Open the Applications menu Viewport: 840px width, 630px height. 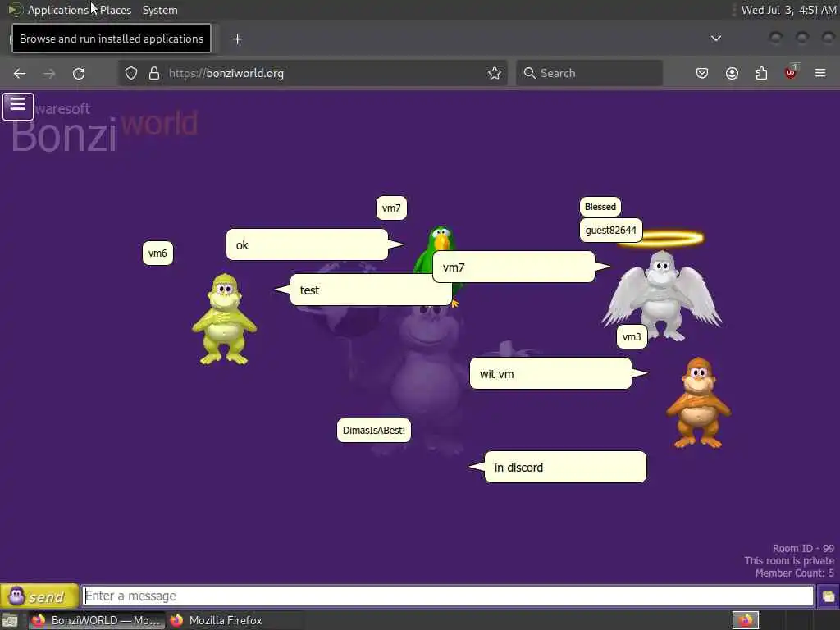coord(58,10)
